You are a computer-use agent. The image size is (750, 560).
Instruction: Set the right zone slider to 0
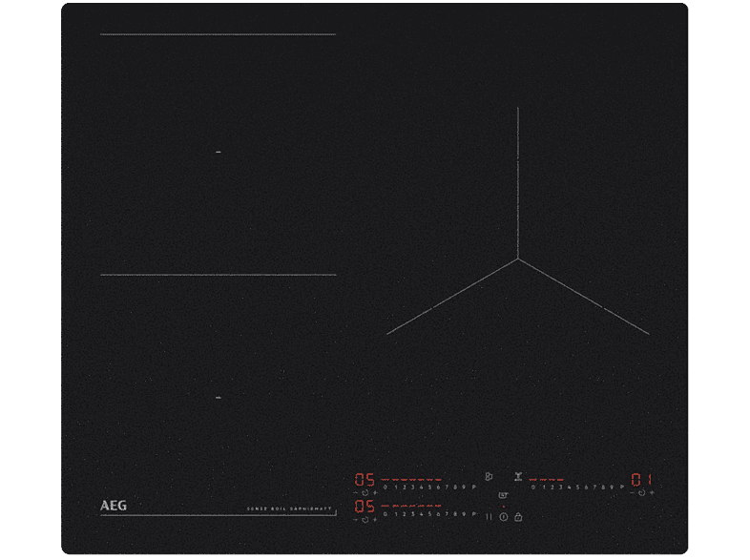coord(532,487)
